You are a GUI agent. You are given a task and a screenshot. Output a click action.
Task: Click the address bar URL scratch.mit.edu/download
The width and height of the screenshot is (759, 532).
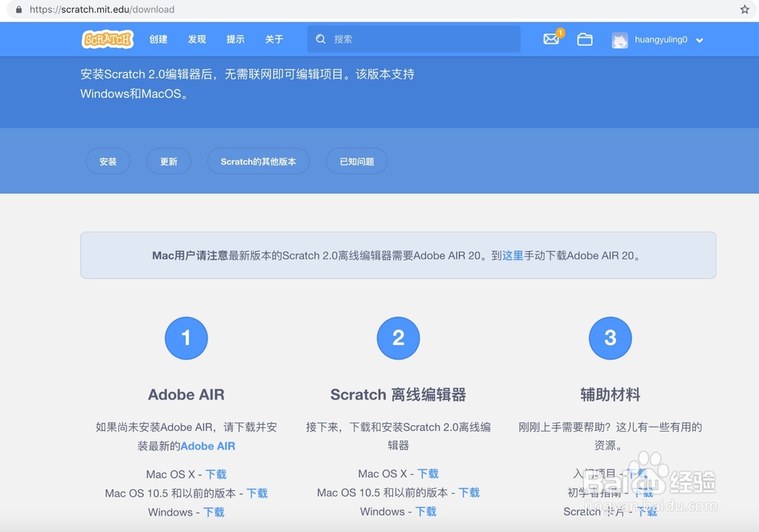click(x=102, y=9)
